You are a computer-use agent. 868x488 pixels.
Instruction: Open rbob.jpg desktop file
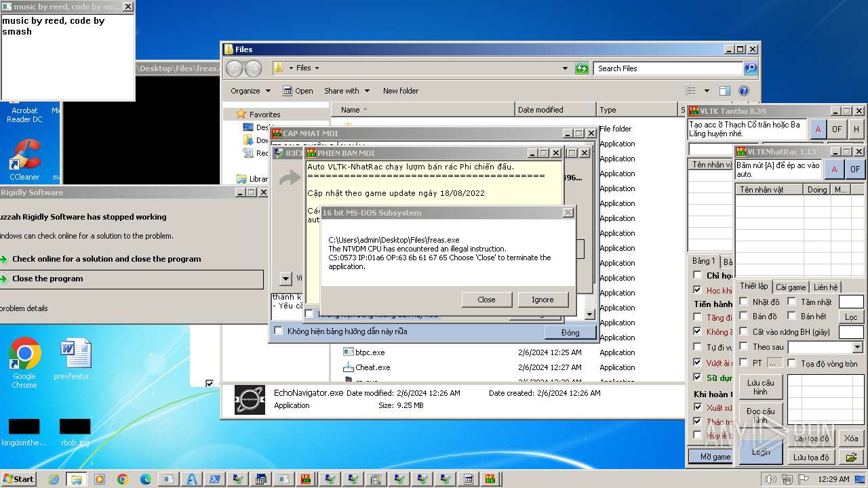pos(75,432)
